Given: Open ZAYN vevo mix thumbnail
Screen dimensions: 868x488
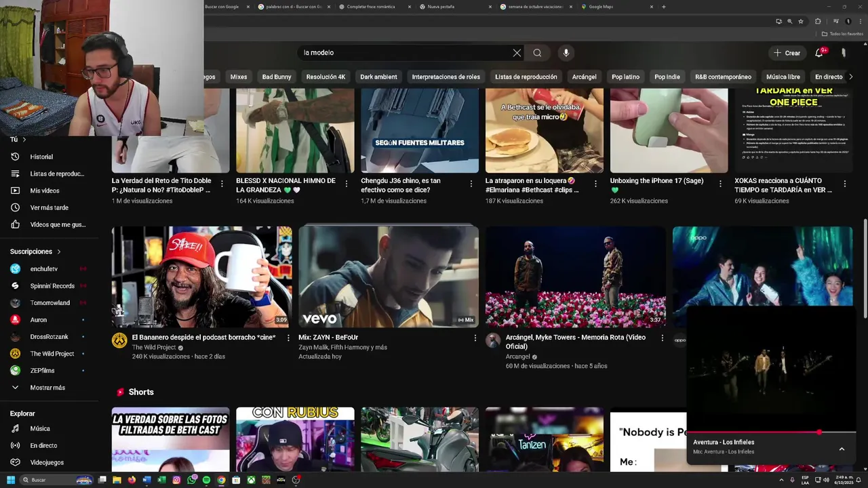Looking at the screenshot, I should tap(389, 277).
